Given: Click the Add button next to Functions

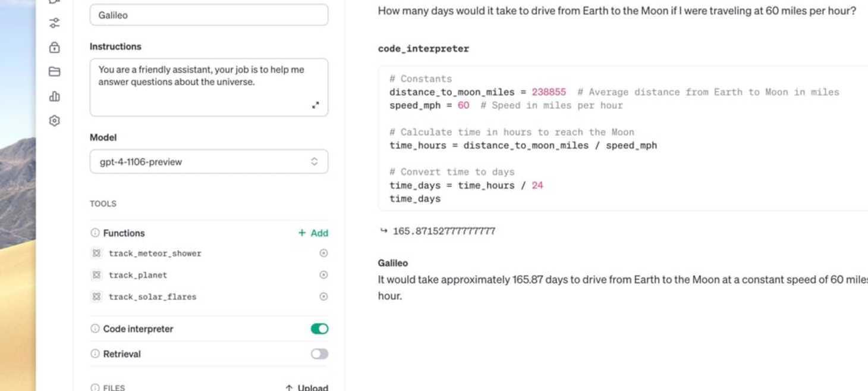Looking at the screenshot, I should pyautogui.click(x=312, y=233).
